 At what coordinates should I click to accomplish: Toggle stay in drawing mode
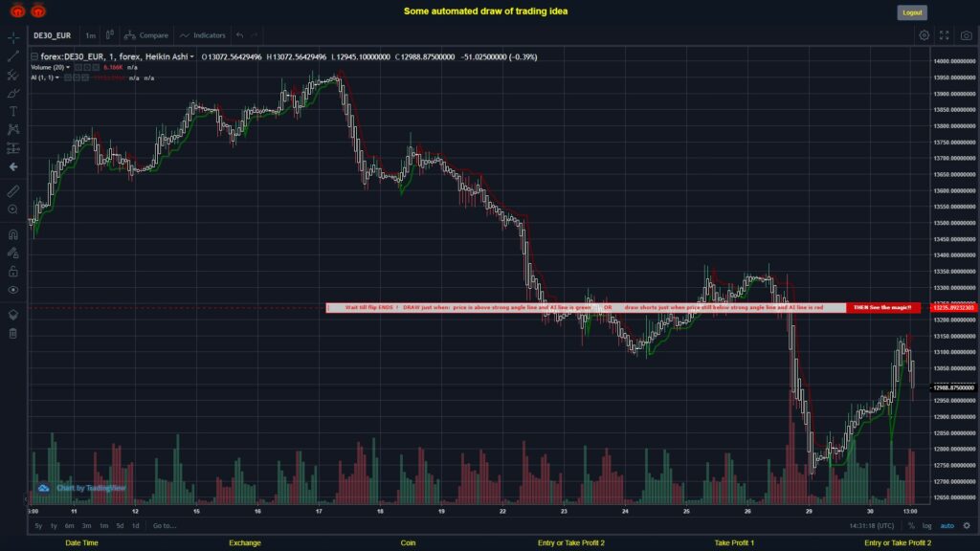pyautogui.click(x=13, y=253)
